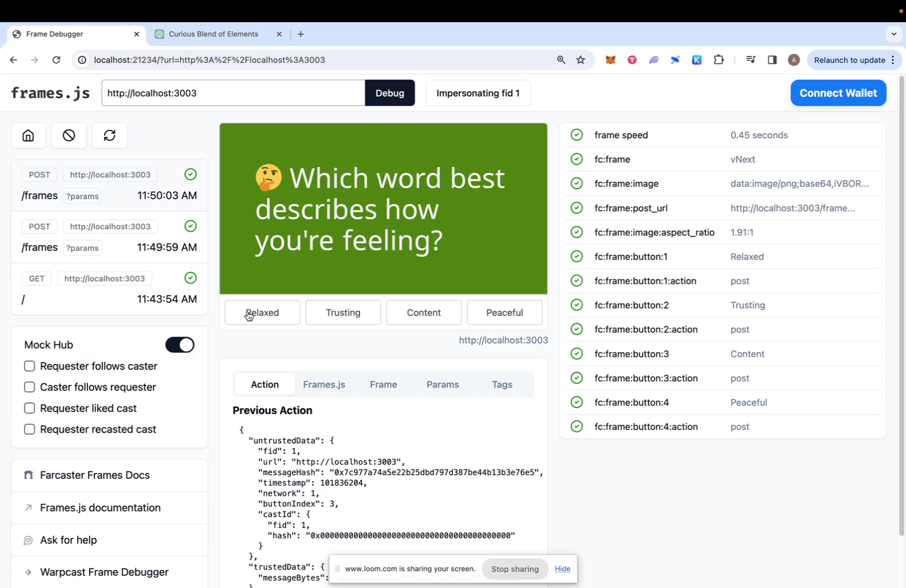Click the frames.js logo text
Screen dimensions: 906x588
(x=50, y=93)
